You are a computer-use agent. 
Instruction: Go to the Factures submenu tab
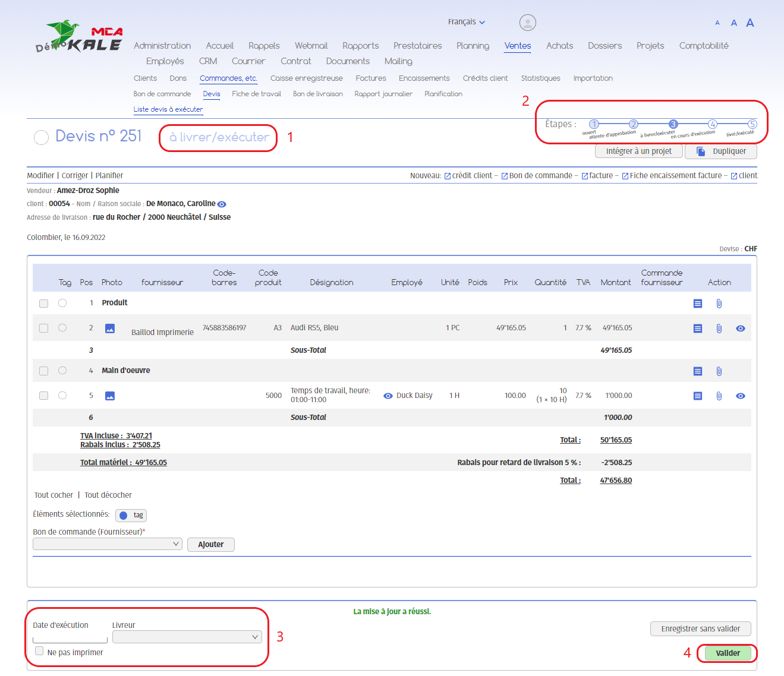[x=370, y=78]
